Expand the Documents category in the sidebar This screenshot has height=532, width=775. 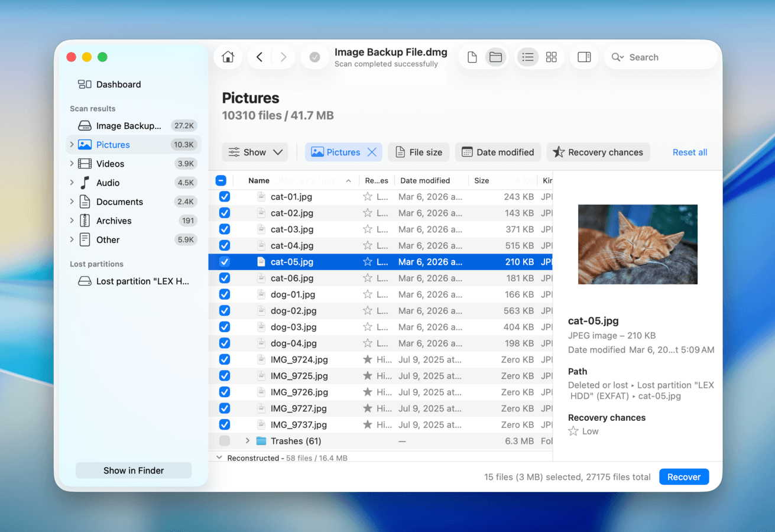(71, 202)
